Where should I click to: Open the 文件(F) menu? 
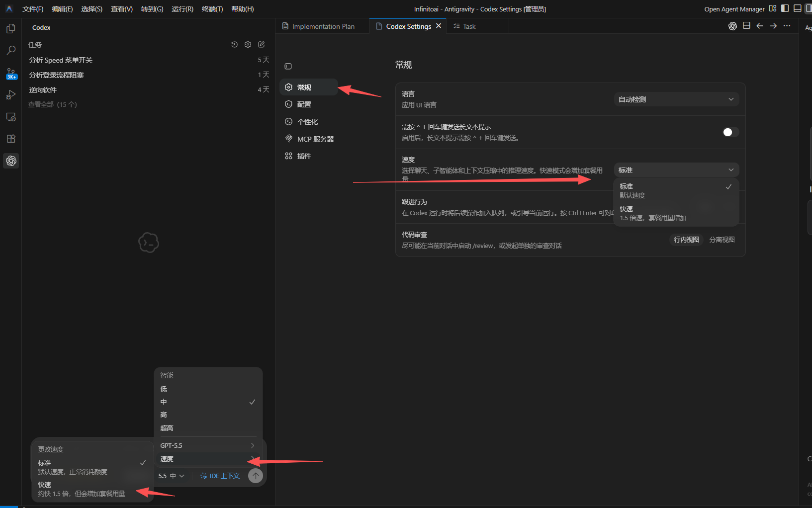[33, 9]
